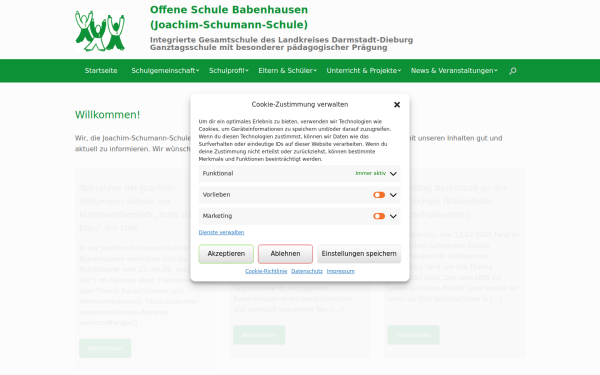Open the Basketball an der Grundschule article title

coord(458,201)
